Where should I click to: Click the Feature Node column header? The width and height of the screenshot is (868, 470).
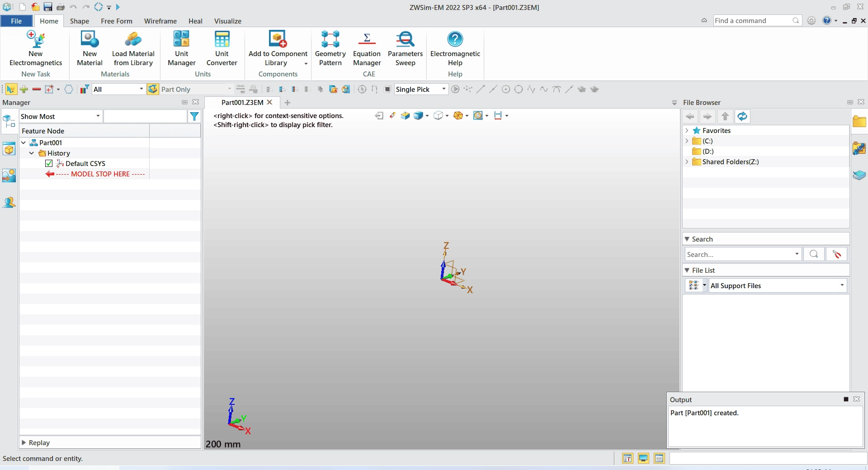click(84, 131)
